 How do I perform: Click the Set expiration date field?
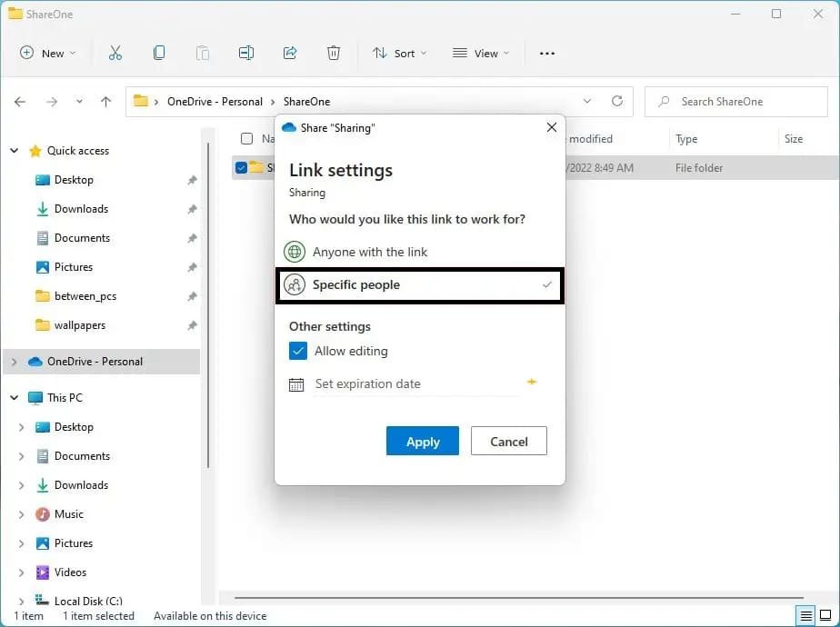point(415,384)
